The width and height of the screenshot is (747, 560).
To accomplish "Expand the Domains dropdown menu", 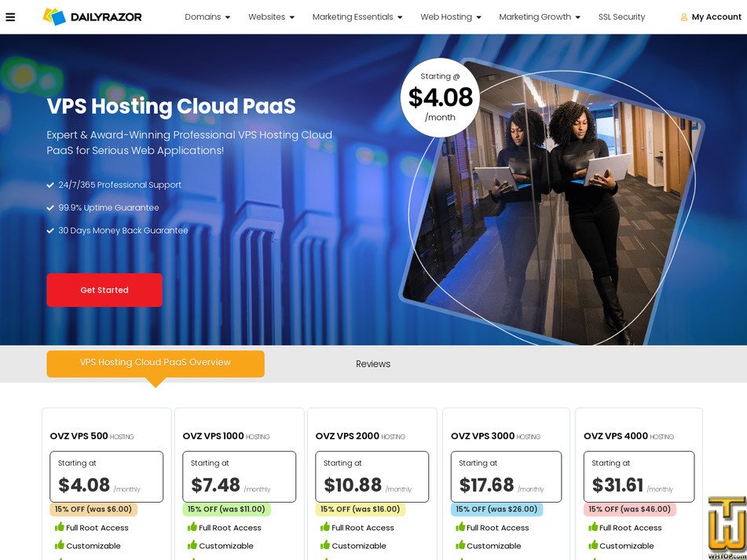I will [207, 16].
